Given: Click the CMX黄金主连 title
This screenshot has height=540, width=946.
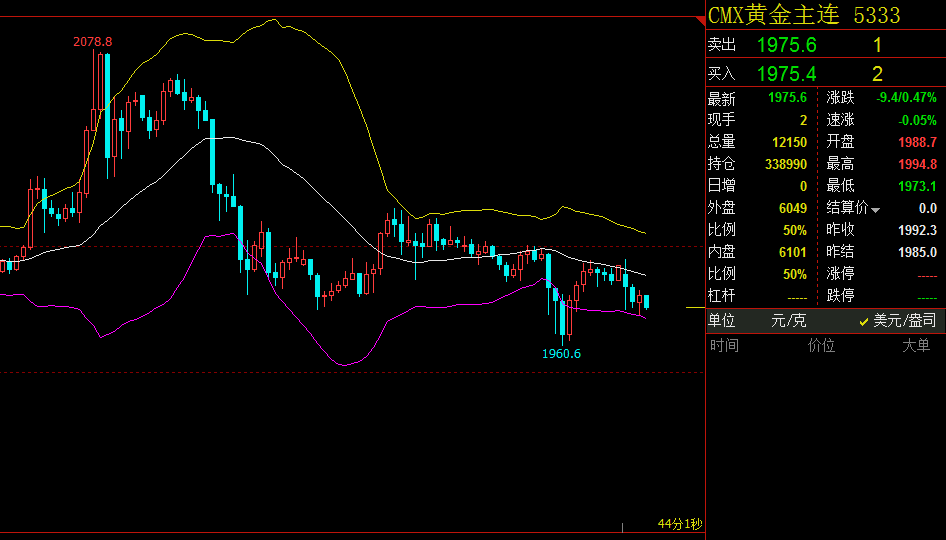Looking at the screenshot, I should click(x=773, y=15).
